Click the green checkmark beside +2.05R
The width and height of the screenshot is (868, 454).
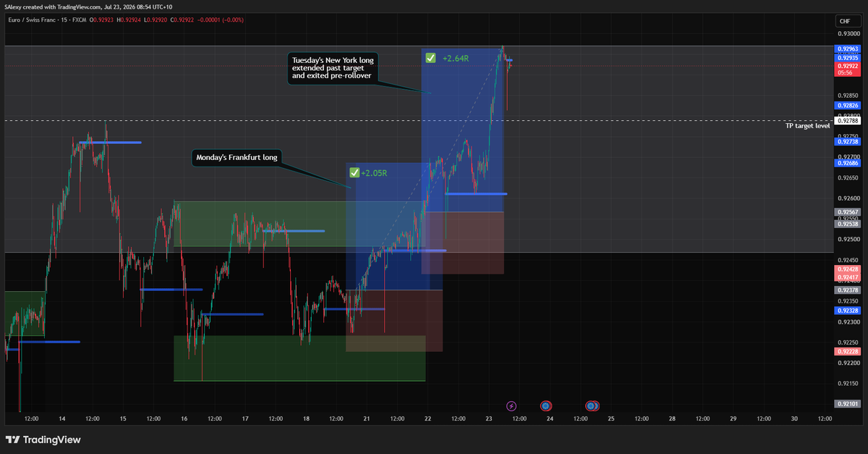[x=354, y=173]
